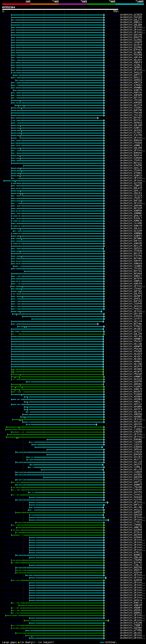Select hit label UniRef100_P16867
Viewport: 146px width, 644px height.
coord(131,387)
